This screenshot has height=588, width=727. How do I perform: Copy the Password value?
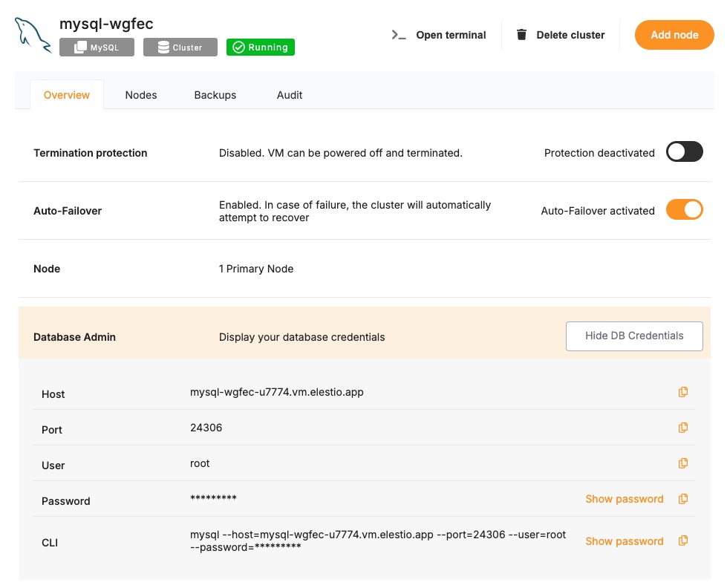click(683, 499)
